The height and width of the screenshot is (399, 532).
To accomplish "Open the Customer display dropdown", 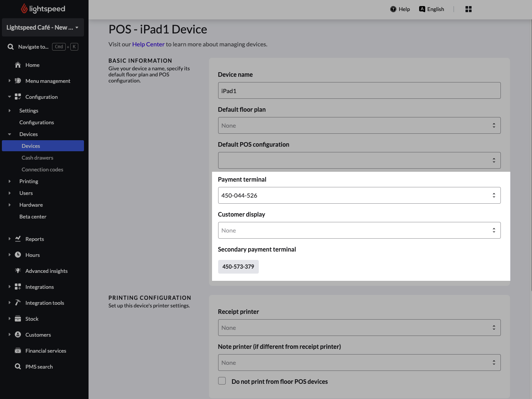I will 359,230.
